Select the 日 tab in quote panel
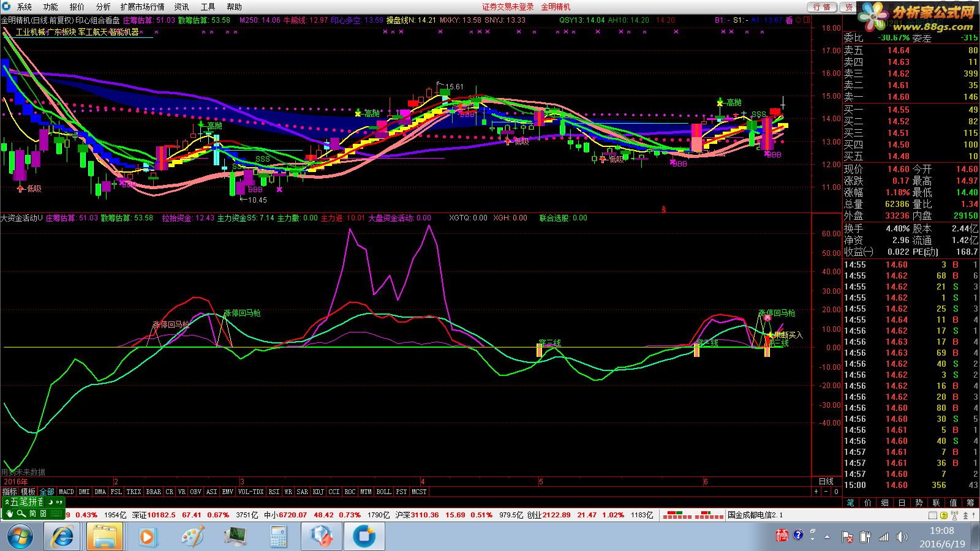The image size is (980, 551). coord(902,503)
